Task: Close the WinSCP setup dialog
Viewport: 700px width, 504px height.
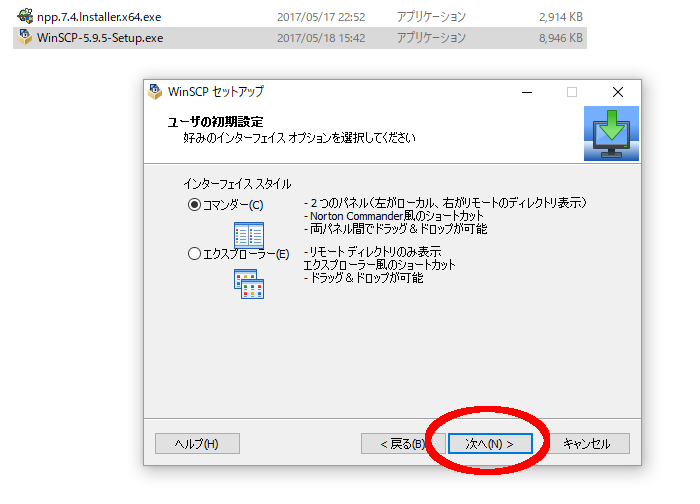Action: [x=617, y=92]
